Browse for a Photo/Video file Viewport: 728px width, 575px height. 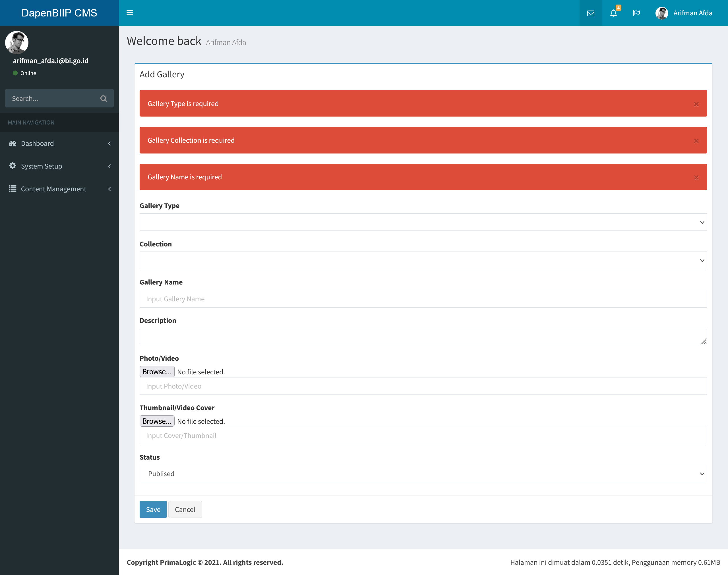pyautogui.click(x=157, y=372)
